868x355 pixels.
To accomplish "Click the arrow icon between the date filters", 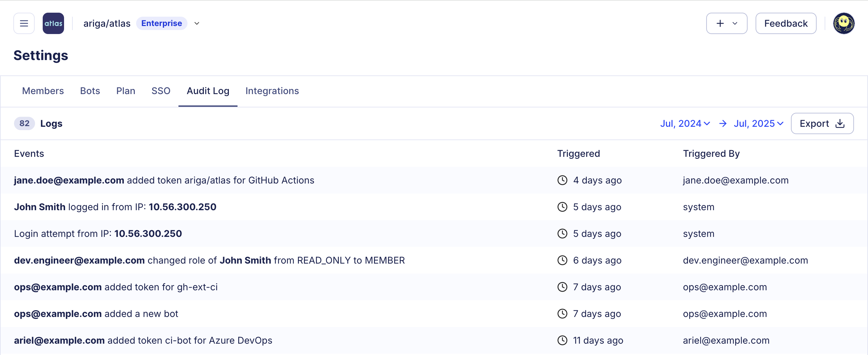I will [x=723, y=123].
